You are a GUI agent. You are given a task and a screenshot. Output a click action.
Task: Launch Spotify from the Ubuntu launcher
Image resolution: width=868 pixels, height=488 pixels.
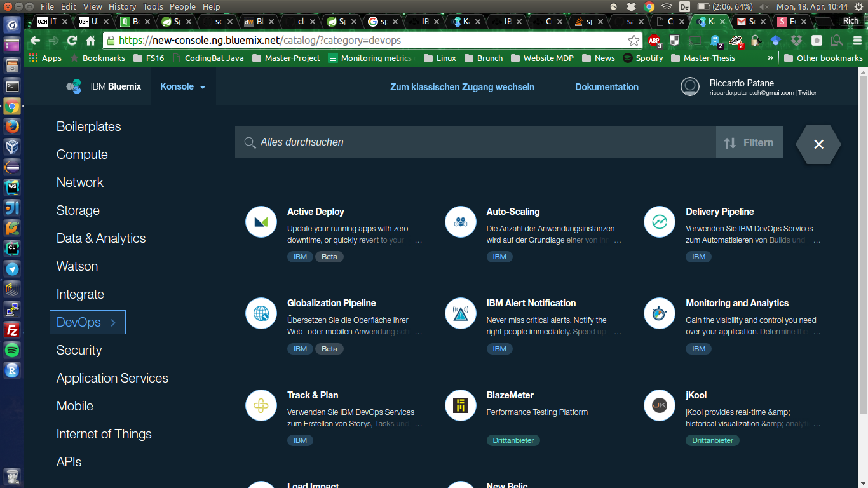pos(12,350)
